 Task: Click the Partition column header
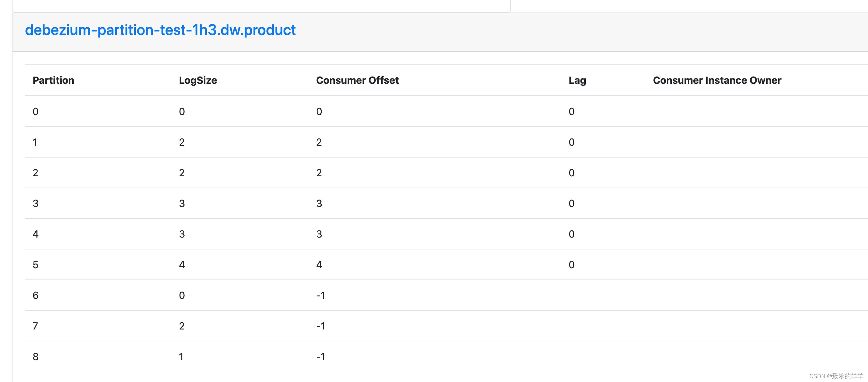(53, 80)
